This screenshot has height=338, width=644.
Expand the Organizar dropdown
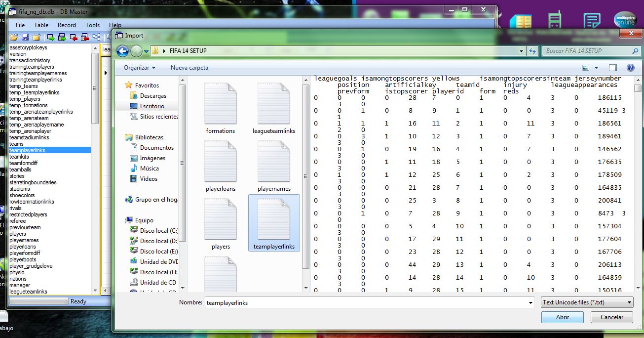[140, 68]
